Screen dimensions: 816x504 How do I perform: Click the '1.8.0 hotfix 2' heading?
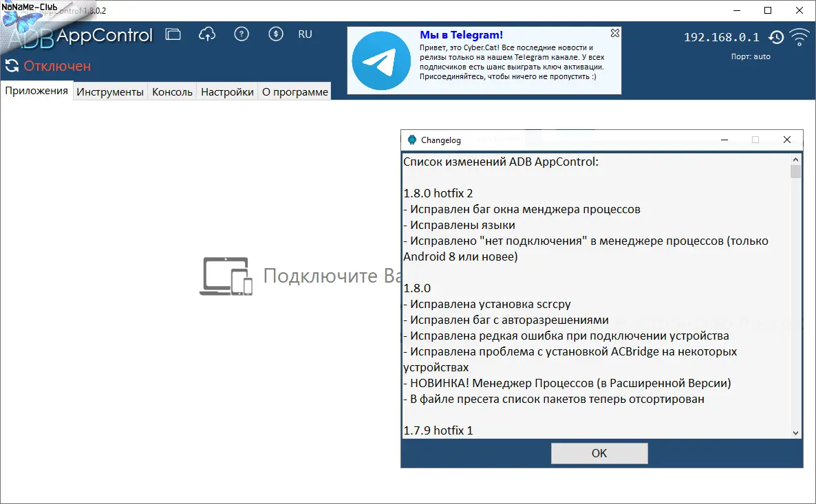[x=438, y=193]
